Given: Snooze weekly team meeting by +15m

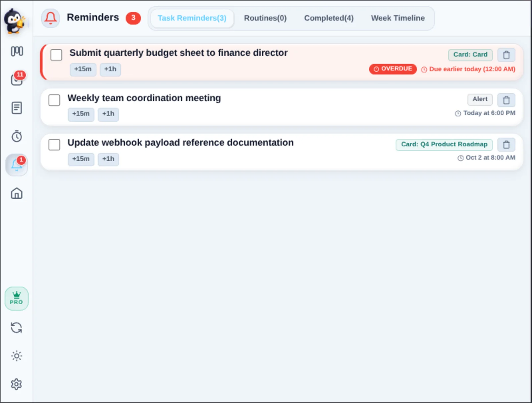Looking at the screenshot, I should point(81,114).
